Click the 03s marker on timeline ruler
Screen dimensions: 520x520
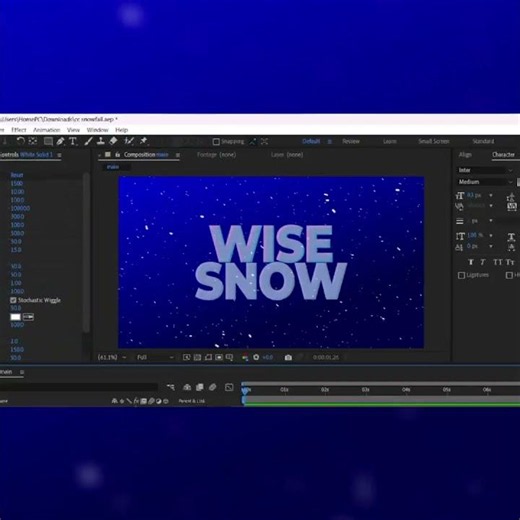pos(365,390)
